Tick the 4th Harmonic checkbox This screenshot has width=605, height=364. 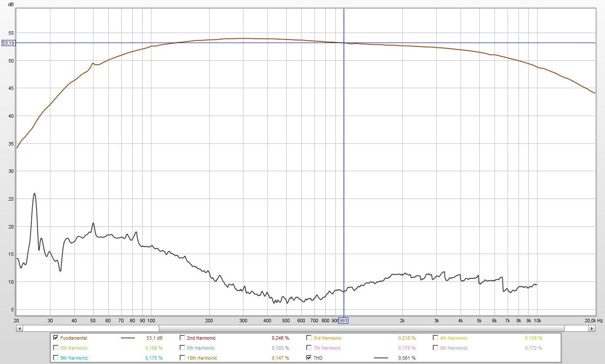click(x=435, y=338)
